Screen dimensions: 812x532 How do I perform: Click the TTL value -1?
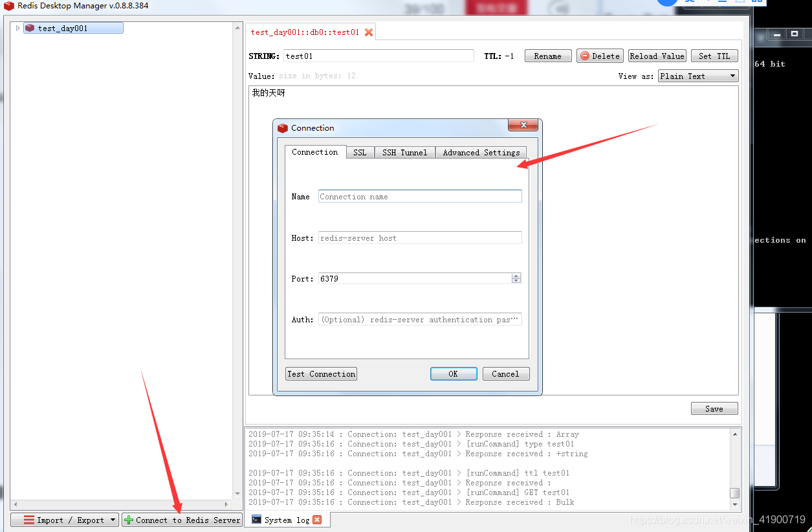coord(510,56)
